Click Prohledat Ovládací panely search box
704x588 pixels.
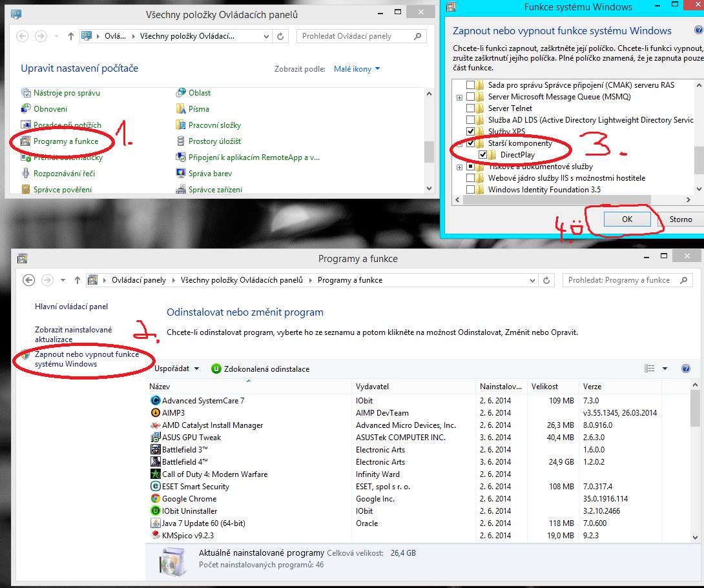pyautogui.click(x=362, y=36)
